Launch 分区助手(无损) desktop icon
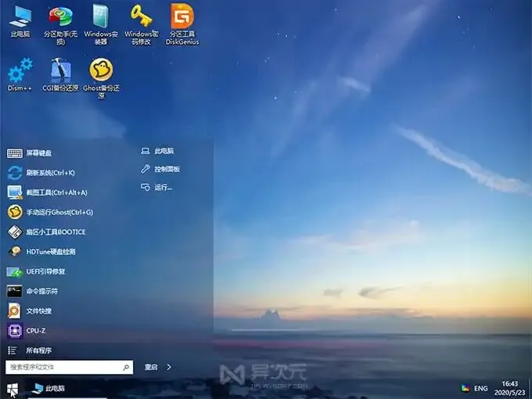 pyautogui.click(x=60, y=24)
